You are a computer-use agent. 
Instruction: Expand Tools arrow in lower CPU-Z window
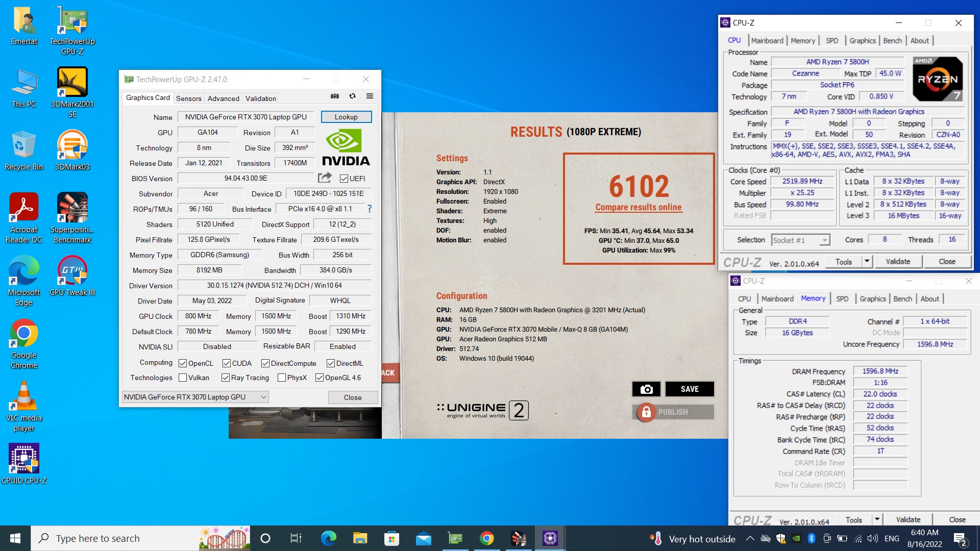pyautogui.click(x=877, y=519)
